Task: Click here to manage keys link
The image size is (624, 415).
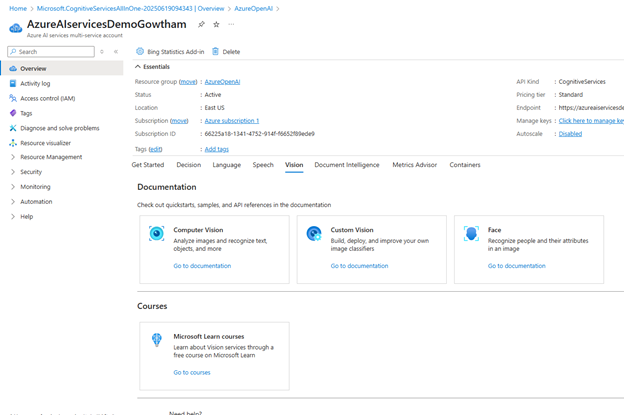Action: tap(591, 121)
